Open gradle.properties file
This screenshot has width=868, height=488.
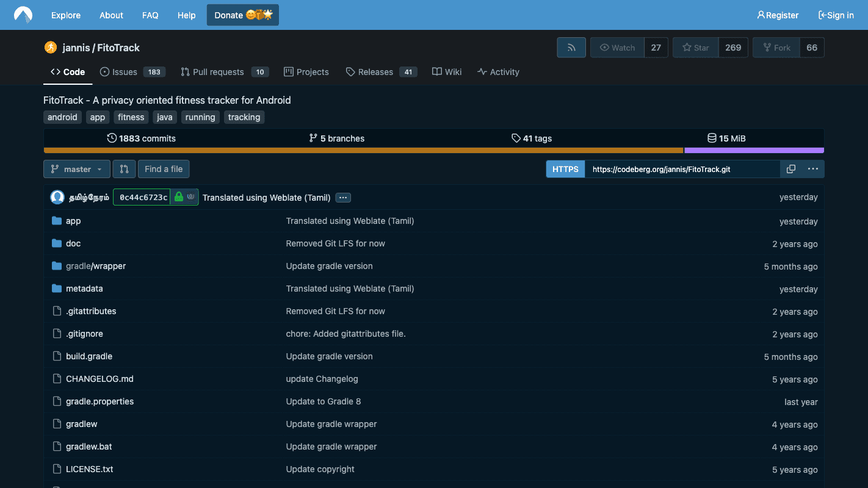click(99, 401)
